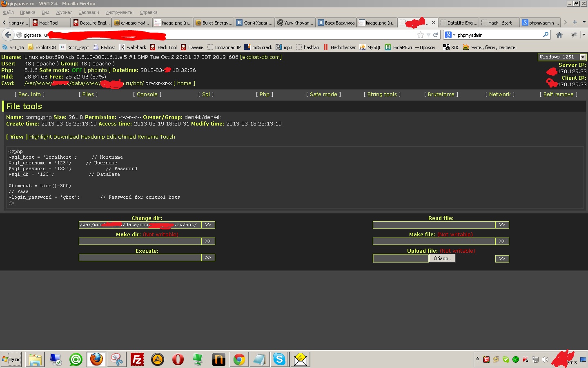Switch to the Bullet Energy tab
Screen dimensions: 588x368
coord(214,22)
